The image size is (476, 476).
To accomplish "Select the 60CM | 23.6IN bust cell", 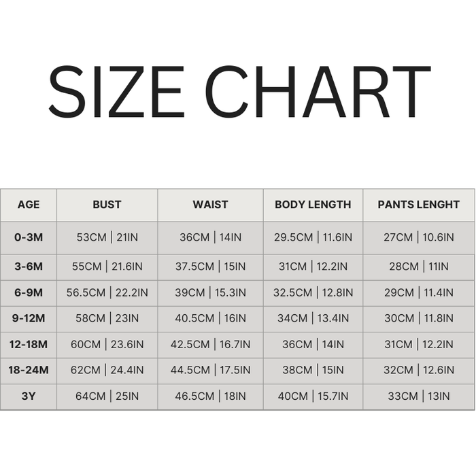I will pos(107,344).
